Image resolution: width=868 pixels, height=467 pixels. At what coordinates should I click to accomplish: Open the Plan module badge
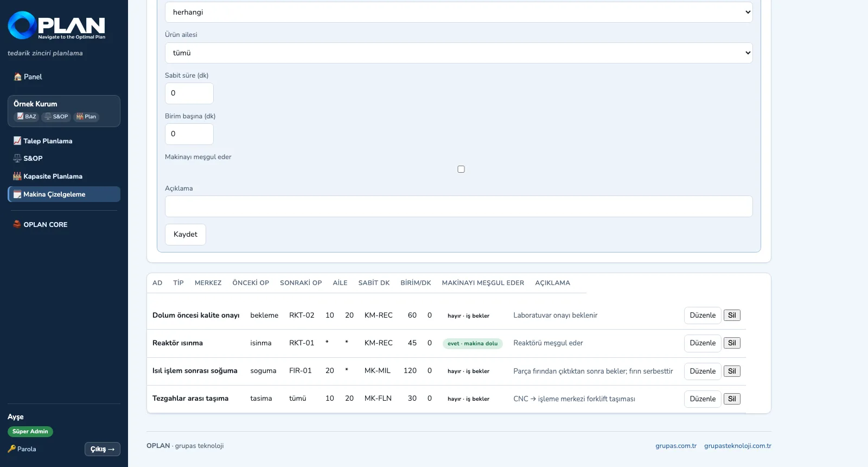(86, 117)
